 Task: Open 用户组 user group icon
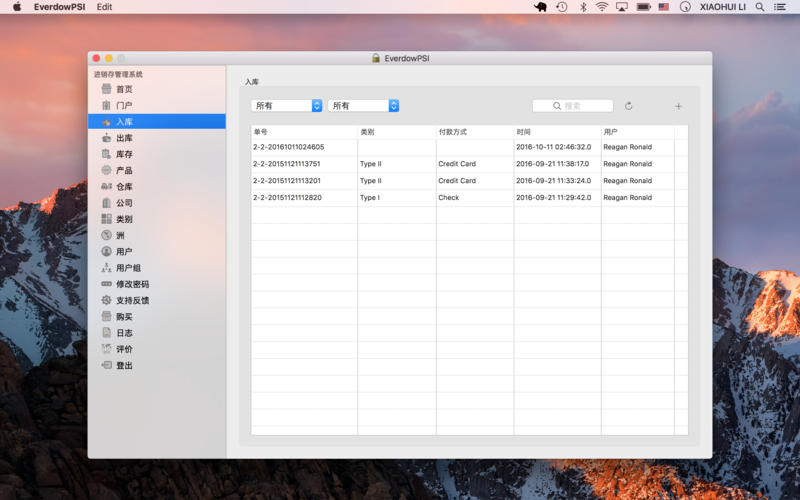point(106,268)
